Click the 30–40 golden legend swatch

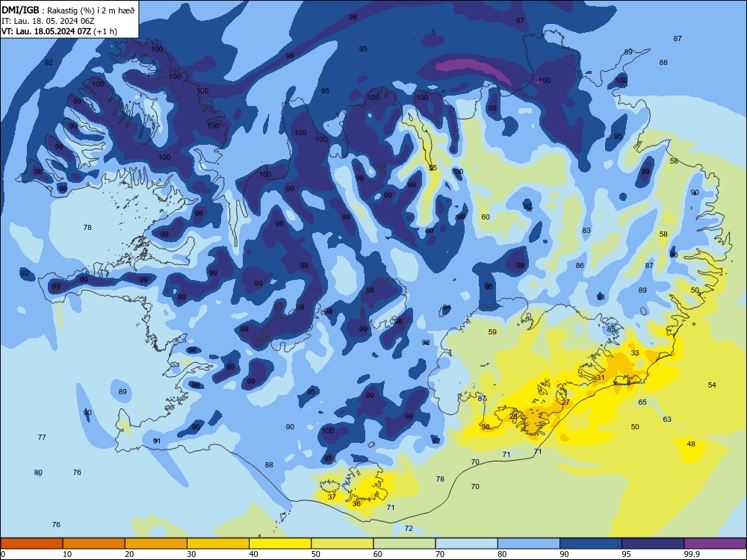coord(218,544)
